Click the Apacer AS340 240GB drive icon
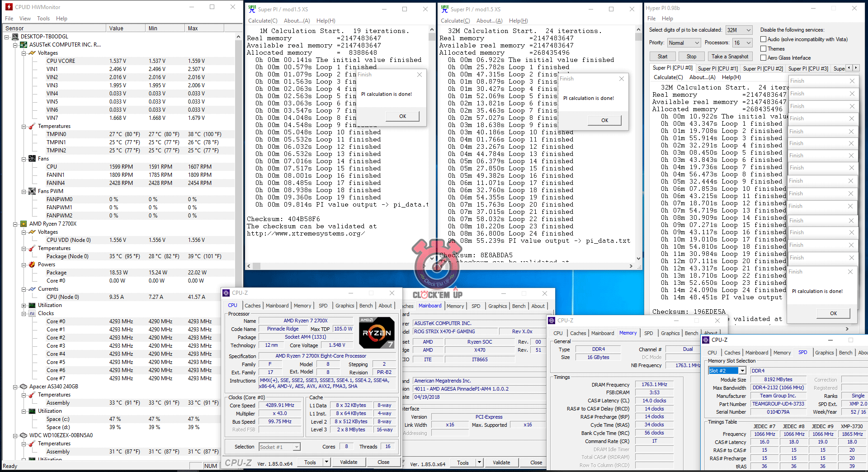The image size is (868, 472). [24, 387]
